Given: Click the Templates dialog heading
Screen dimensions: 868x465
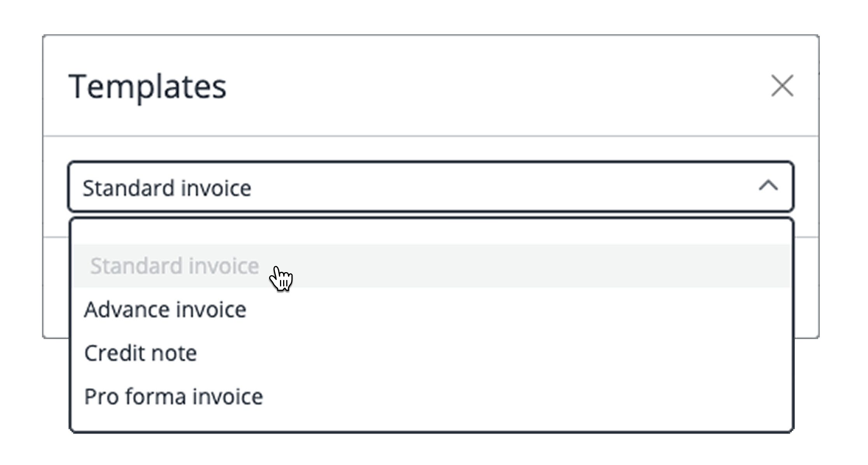Looking at the screenshot, I should coord(147,86).
